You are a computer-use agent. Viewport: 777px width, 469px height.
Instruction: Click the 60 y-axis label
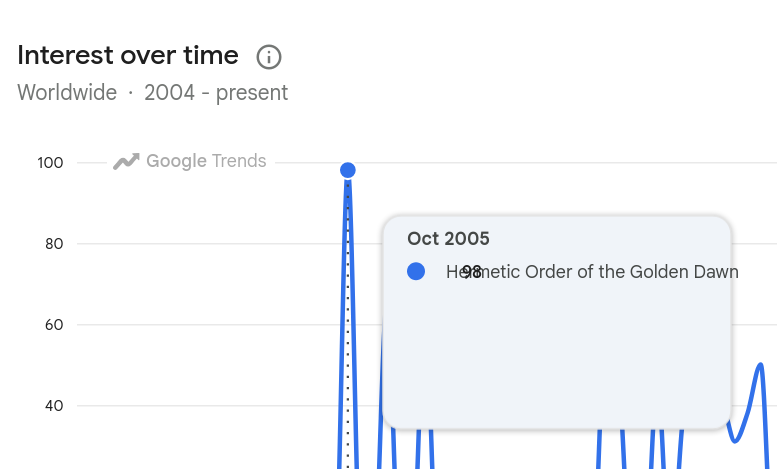click(54, 325)
